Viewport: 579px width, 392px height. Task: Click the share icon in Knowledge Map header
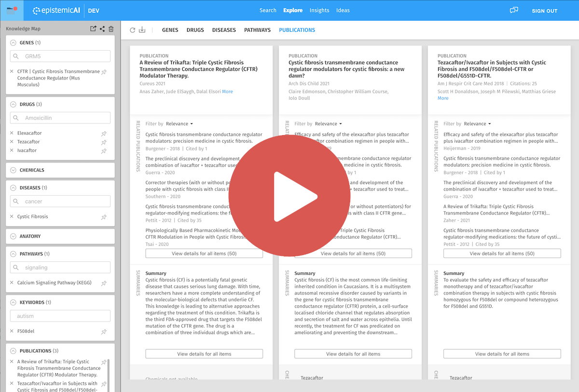[102, 29]
